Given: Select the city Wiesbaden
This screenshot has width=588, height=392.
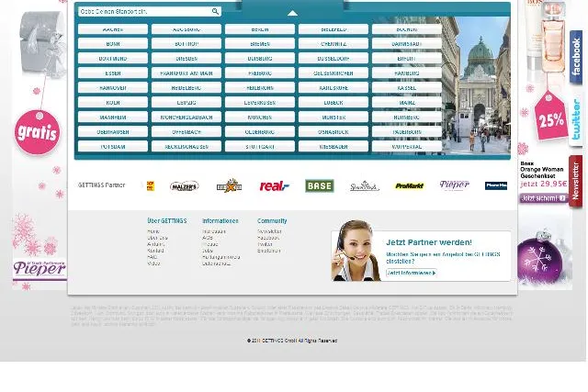Looking at the screenshot, I should (334, 147).
